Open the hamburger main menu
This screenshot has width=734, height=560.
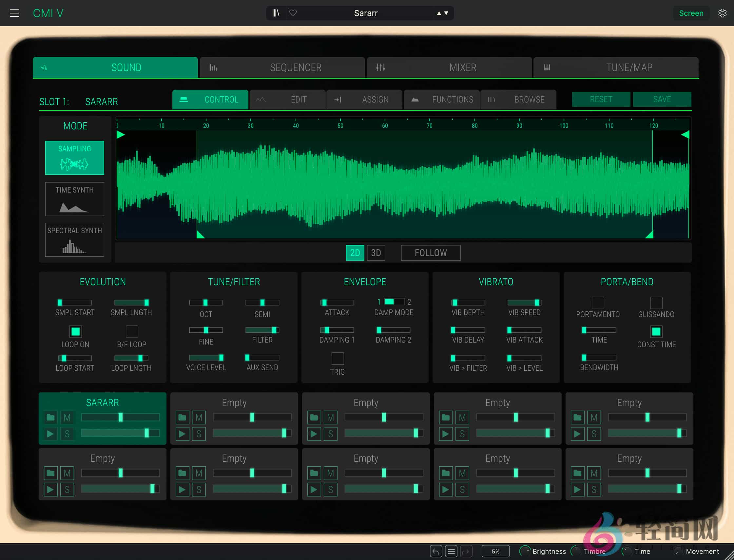pyautogui.click(x=15, y=13)
